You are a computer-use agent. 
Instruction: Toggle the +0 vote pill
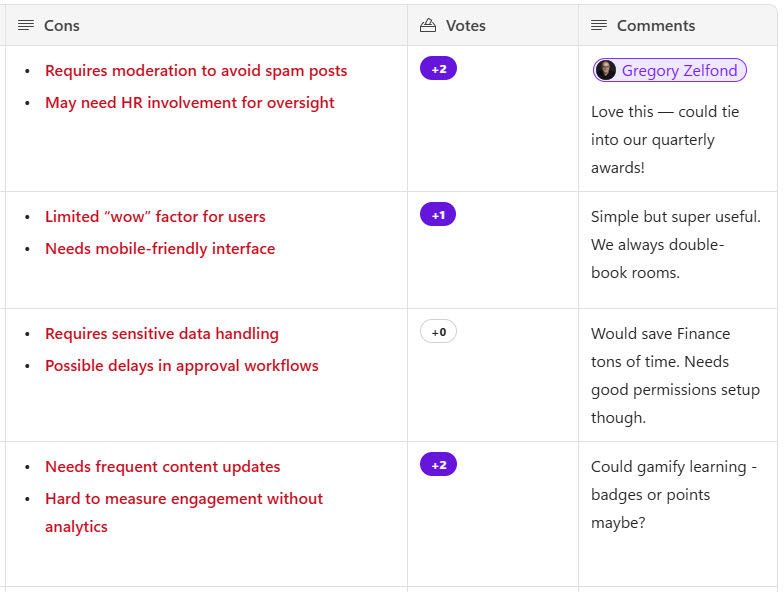[438, 331]
